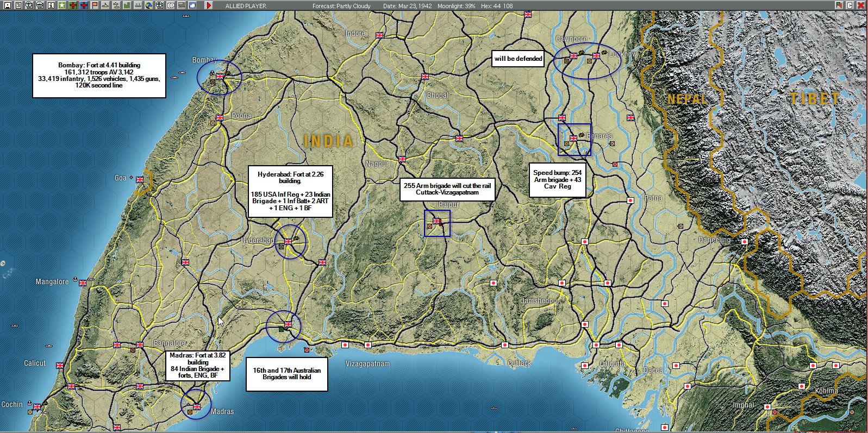The width and height of the screenshot is (868, 433).
Task: Select the Bhopal base flag
Action: [x=425, y=77]
